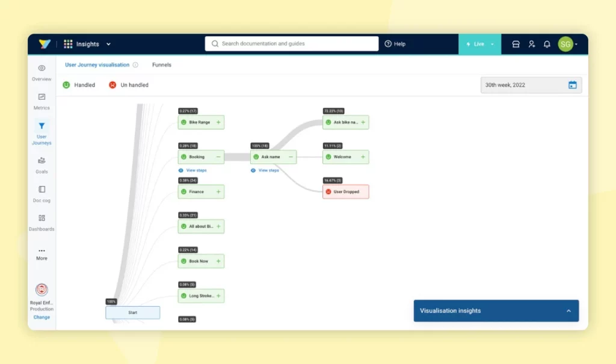Collapse the Booking node
The width and height of the screenshot is (616, 364).
pyautogui.click(x=218, y=157)
